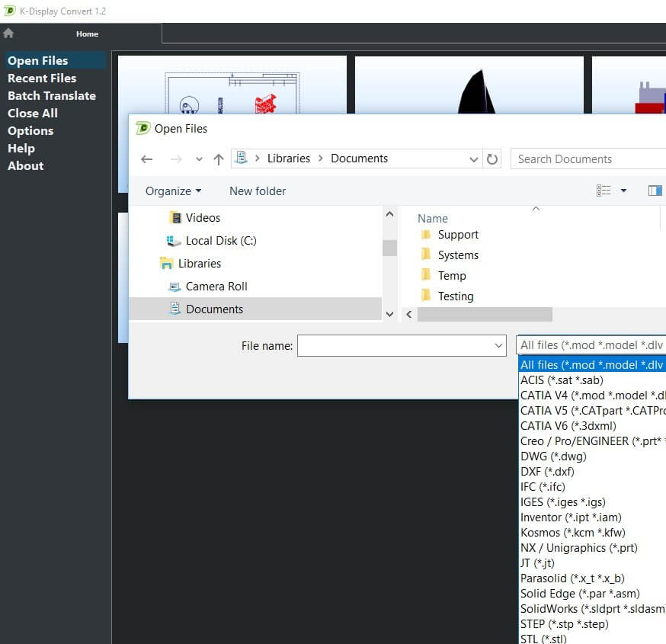This screenshot has height=644, width=666.
Task: Choose CATIA V4 file filter
Action: coord(593,396)
